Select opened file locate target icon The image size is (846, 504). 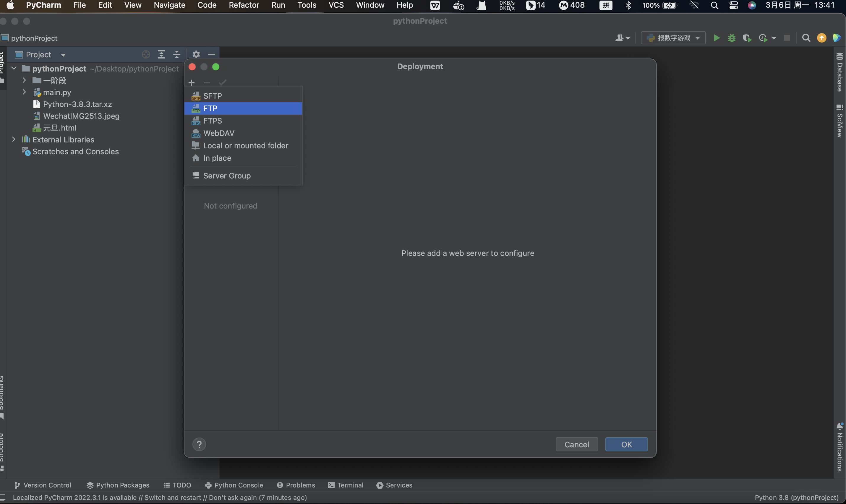tap(146, 54)
